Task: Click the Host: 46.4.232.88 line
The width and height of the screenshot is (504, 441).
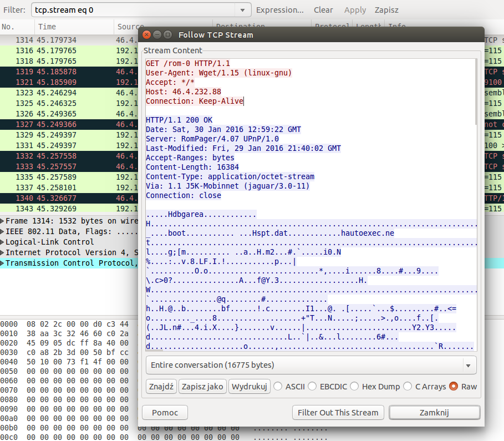Action: 183,92
